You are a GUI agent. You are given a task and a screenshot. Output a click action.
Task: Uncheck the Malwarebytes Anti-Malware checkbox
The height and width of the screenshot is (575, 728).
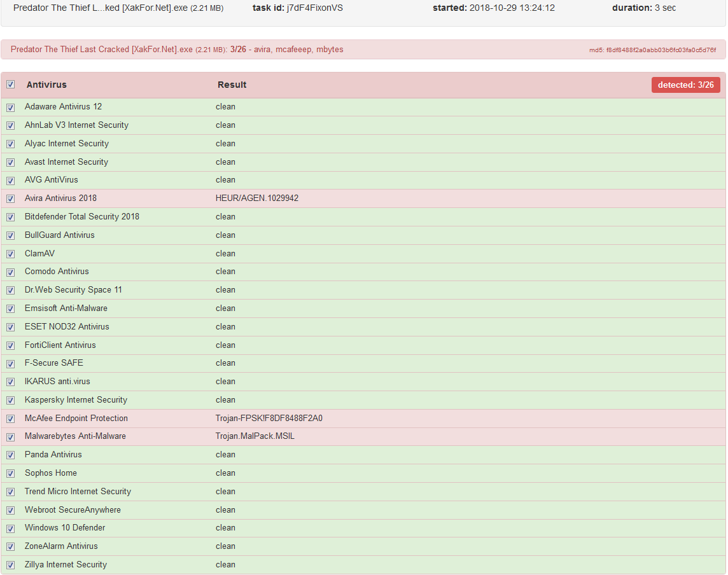pyautogui.click(x=11, y=437)
